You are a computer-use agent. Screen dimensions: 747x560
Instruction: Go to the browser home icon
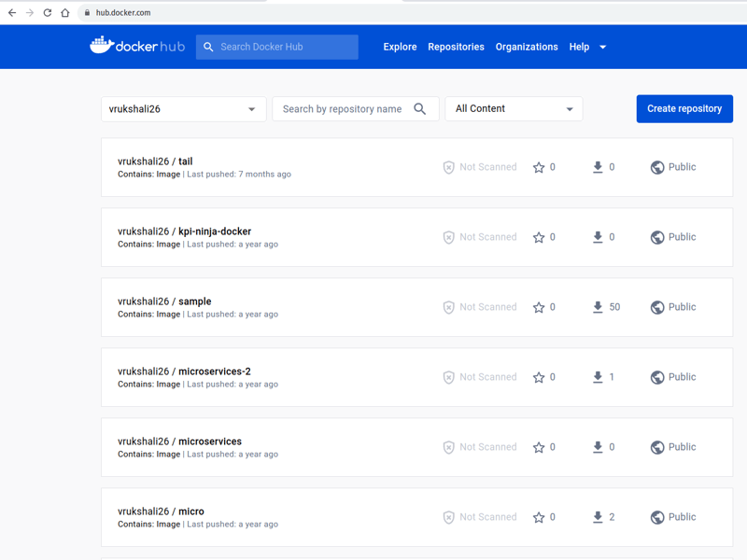click(x=65, y=13)
